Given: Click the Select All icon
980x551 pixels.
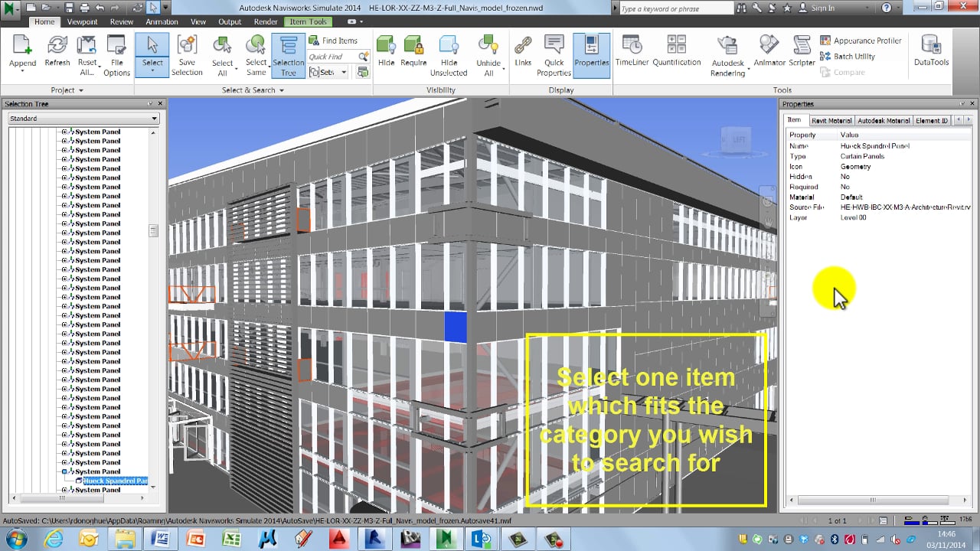Looking at the screenshot, I should pyautogui.click(x=222, y=45).
